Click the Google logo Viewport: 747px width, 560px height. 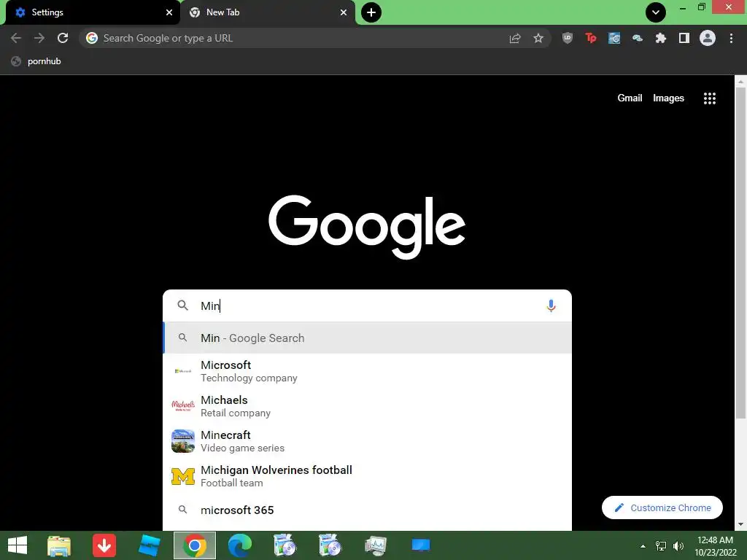[367, 227]
